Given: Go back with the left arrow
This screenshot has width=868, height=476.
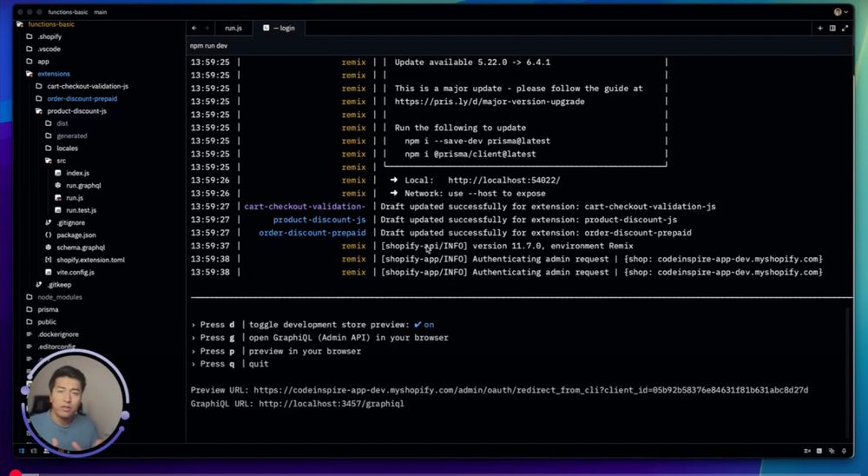Looking at the screenshot, I should pyautogui.click(x=194, y=28).
